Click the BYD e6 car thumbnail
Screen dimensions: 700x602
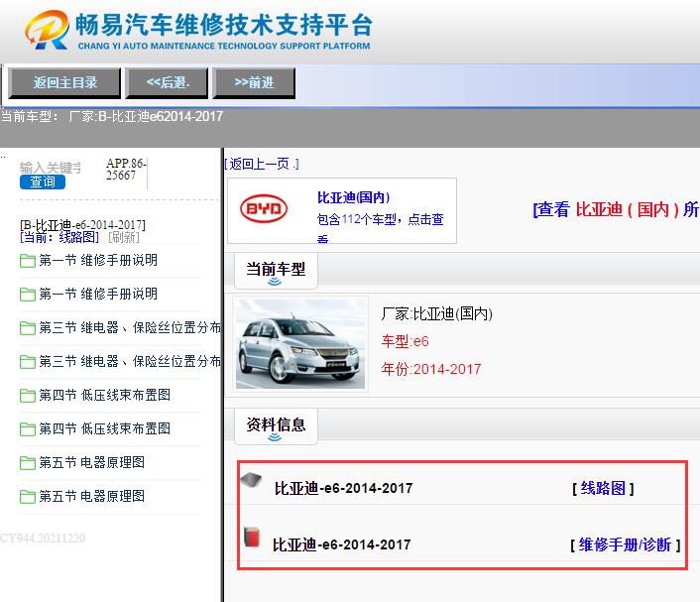tap(300, 343)
